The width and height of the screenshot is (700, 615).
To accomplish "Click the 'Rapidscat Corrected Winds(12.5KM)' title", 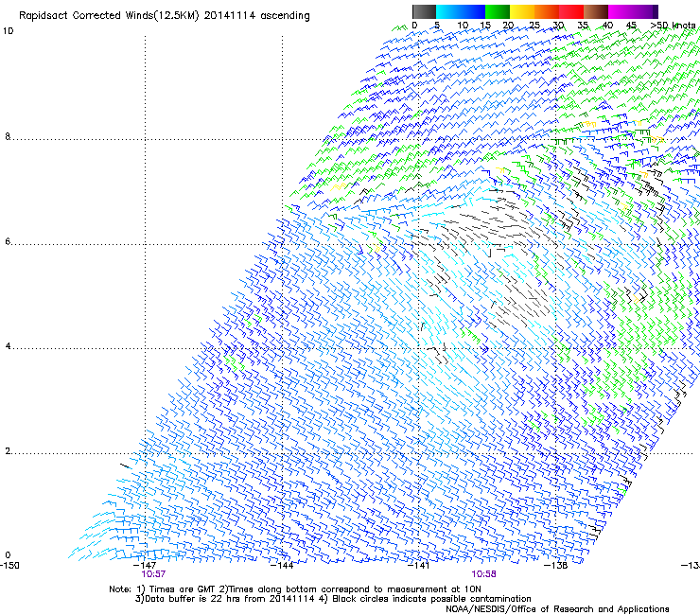I will (109, 16).
